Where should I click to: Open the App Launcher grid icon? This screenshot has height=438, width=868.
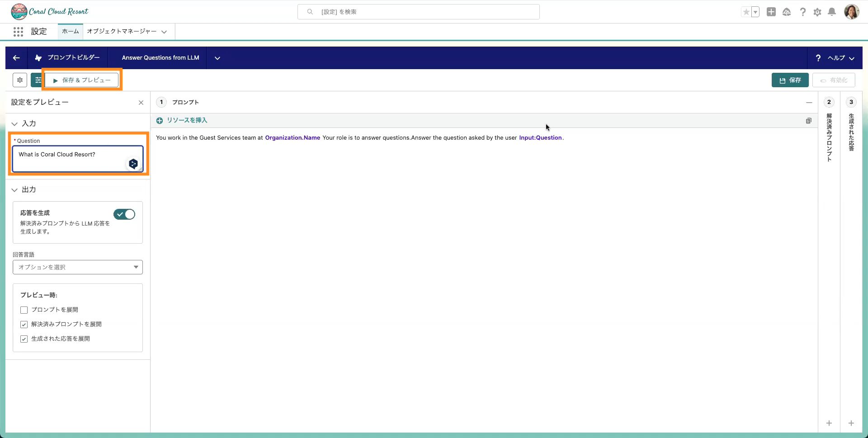point(18,32)
